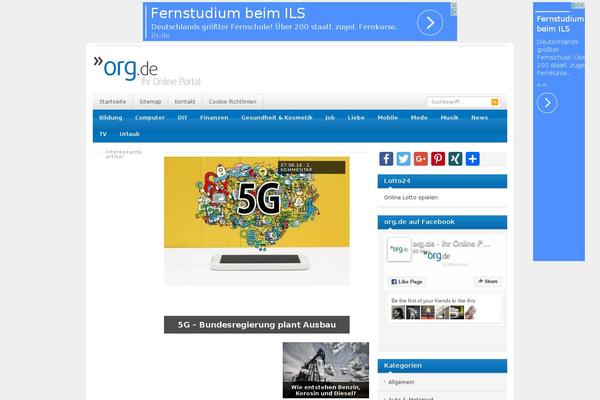Open the Sitemap page

150,102
